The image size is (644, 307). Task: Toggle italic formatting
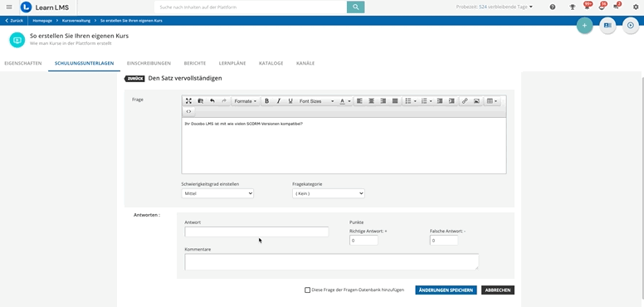point(279,101)
